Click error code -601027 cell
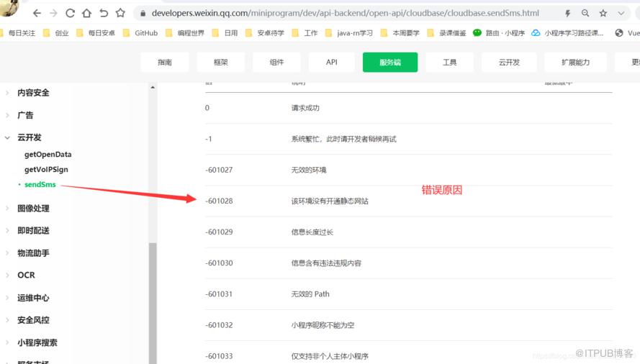 219,170
